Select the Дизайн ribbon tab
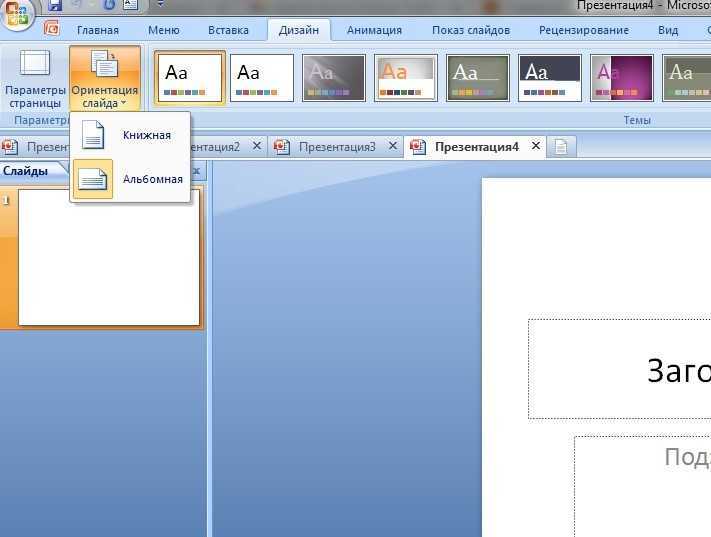Image resolution: width=711 pixels, height=537 pixels. (298, 30)
